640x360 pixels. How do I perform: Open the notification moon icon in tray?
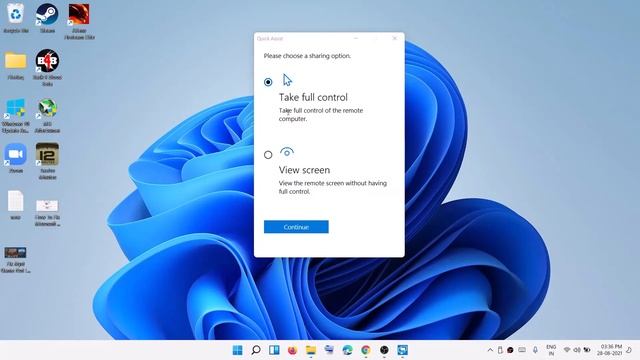pos(629,350)
